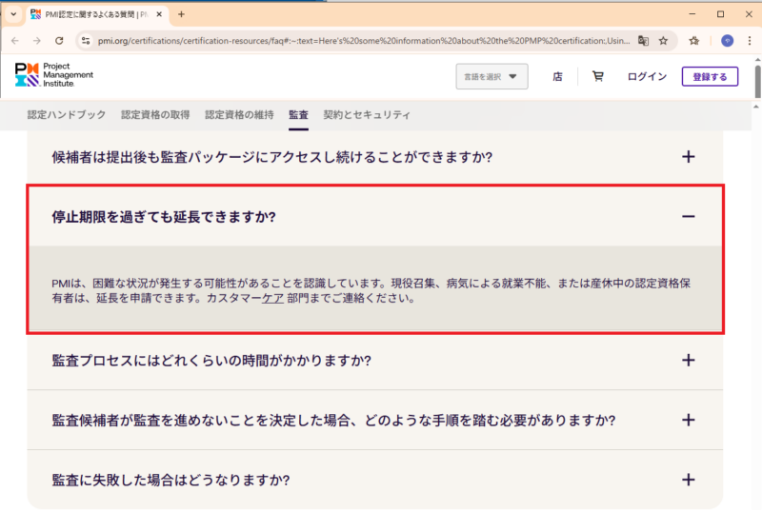The height and width of the screenshot is (532, 762).
Task: Click the browser back arrow
Action: (14, 41)
